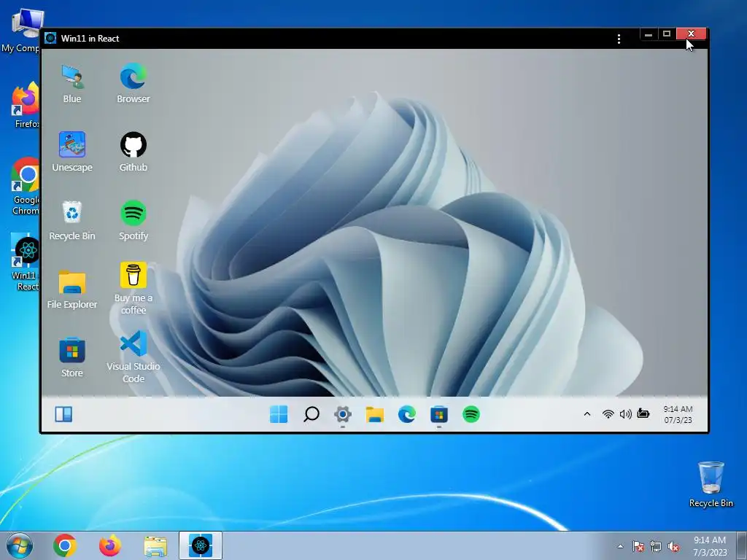Viewport: 747px width, 560px height.
Task: Open Edge on the Win11 taskbar
Action: point(407,414)
